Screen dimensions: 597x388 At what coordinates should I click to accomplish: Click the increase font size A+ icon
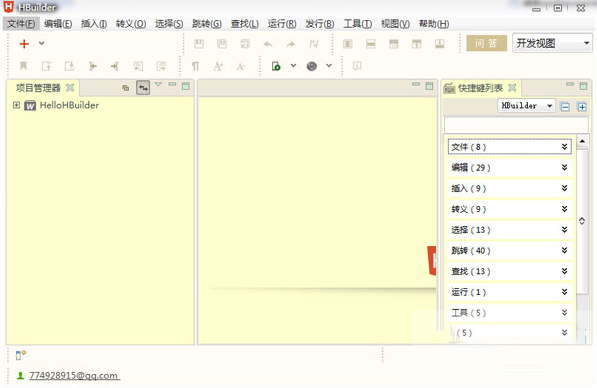tap(218, 66)
